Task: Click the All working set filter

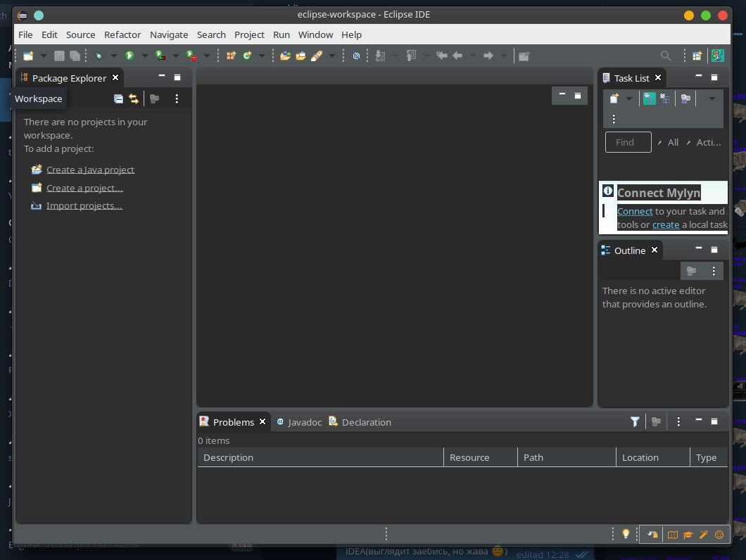Action: point(673,142)
